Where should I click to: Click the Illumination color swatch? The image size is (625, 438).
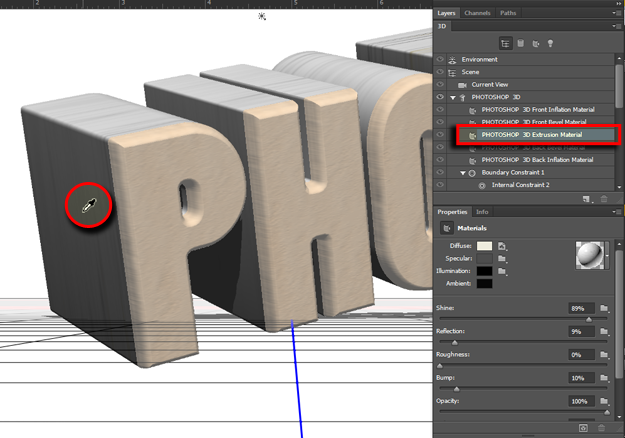(484, 271)
